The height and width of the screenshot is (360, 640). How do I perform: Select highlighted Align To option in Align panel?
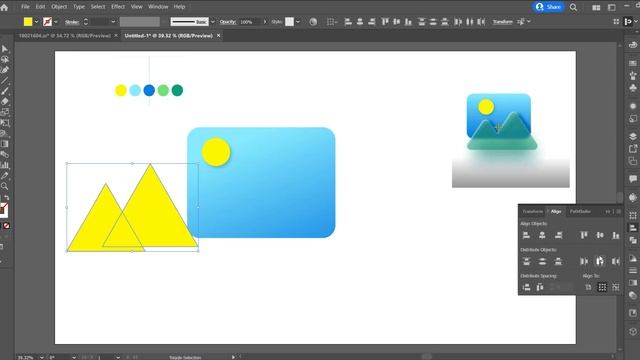602,287
